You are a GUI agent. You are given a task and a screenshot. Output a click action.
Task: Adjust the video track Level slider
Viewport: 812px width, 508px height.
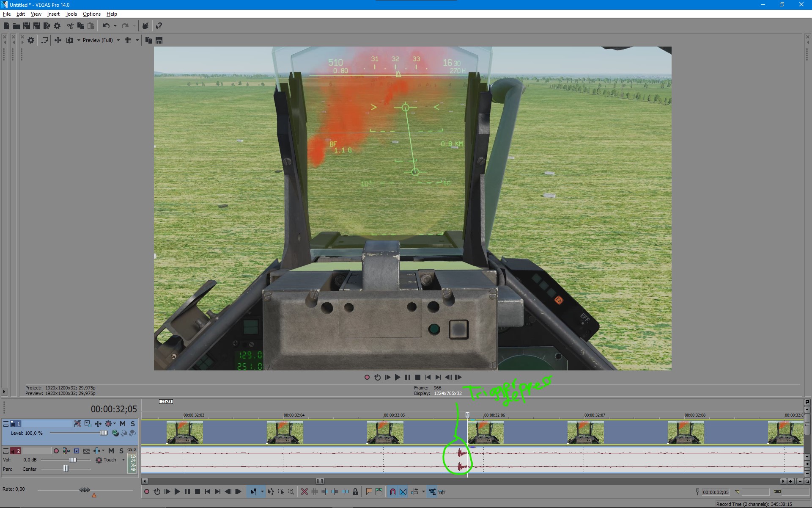tap(104, 433)
